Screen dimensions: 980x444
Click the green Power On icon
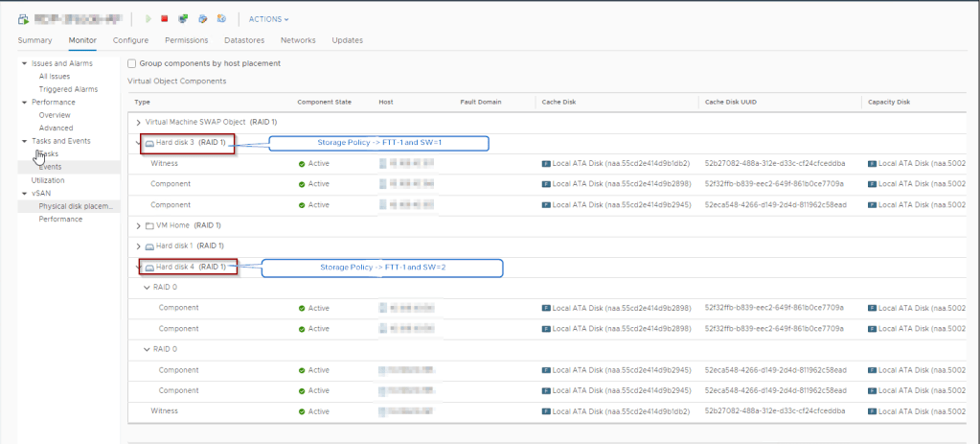click(x=148, y=18)
